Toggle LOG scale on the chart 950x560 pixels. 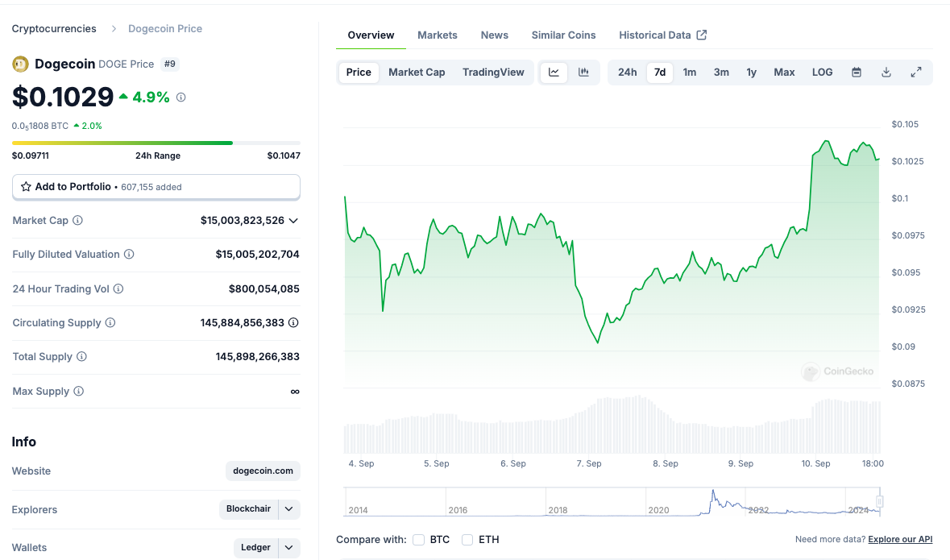tap(822, 73)
